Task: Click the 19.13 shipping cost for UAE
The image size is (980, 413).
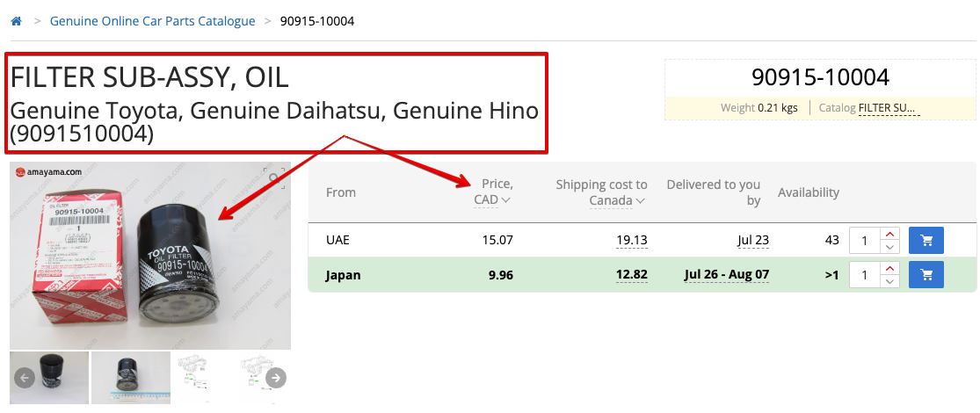Action: point(631,239)
